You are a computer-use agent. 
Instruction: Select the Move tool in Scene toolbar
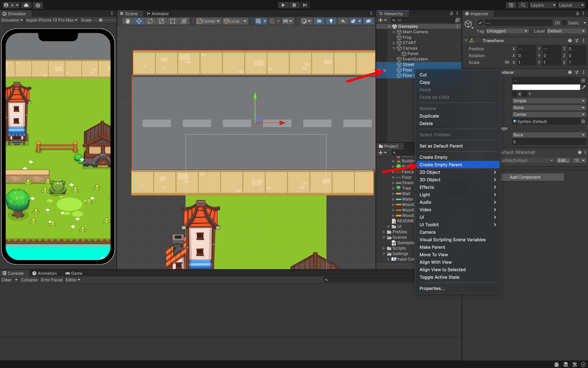click(139, 21)
